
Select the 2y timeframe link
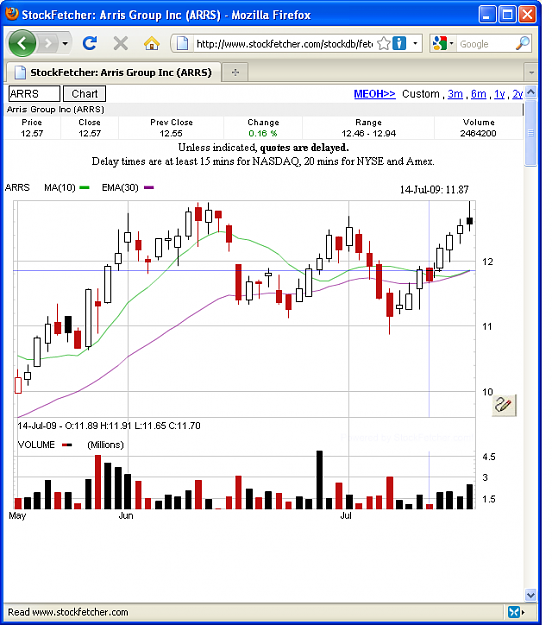517,94
